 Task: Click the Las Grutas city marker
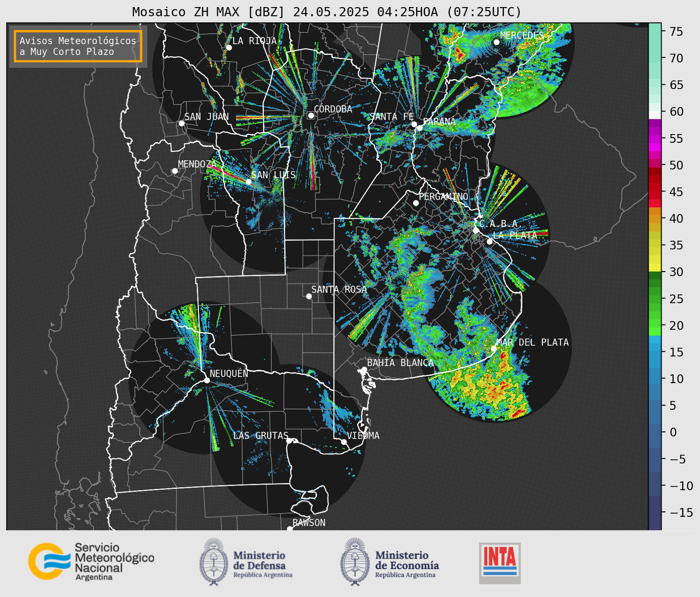(289, 440)
